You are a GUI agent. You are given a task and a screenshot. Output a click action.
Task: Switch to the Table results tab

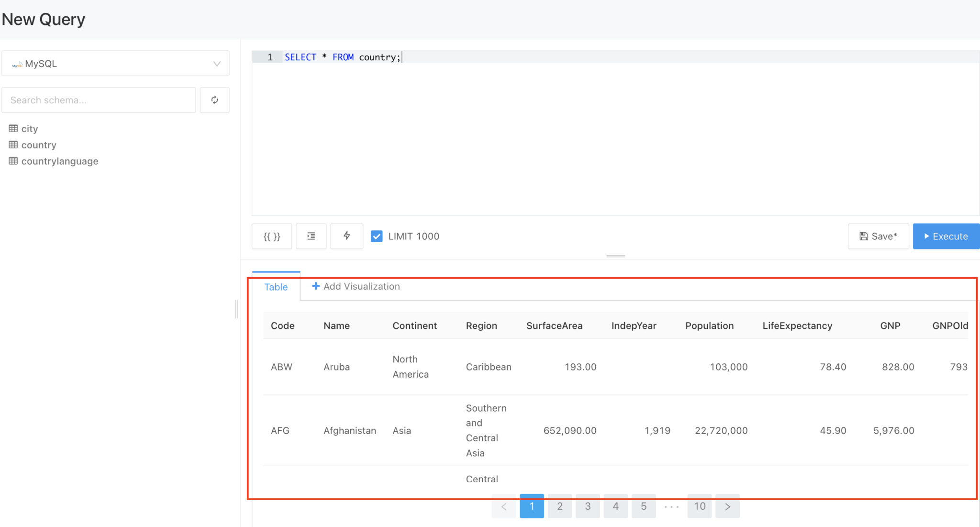[276, 287]
